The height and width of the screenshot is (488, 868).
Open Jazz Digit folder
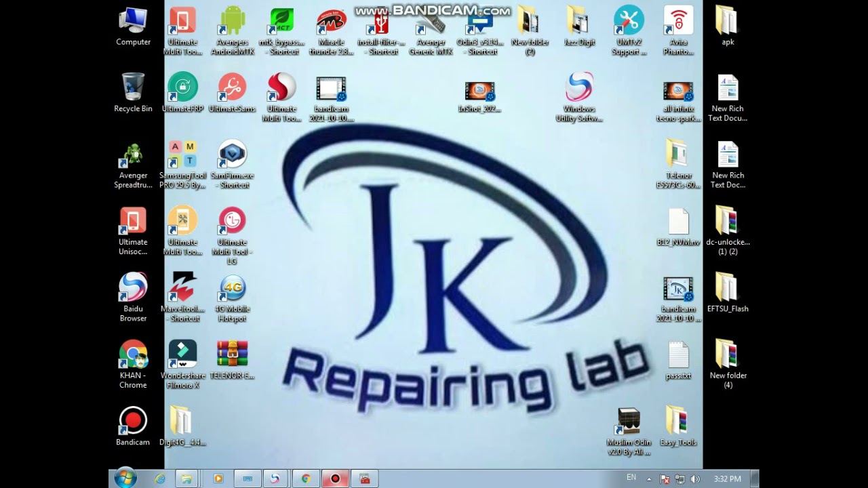tap(579, 26)
